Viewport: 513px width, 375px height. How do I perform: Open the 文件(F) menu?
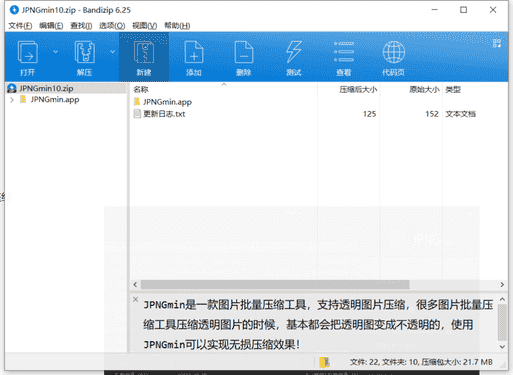(20, 26)
